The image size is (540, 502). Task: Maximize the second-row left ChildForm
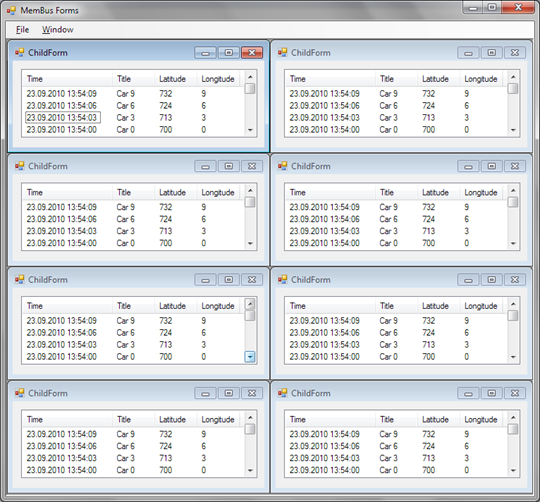[x=229, y=166]
